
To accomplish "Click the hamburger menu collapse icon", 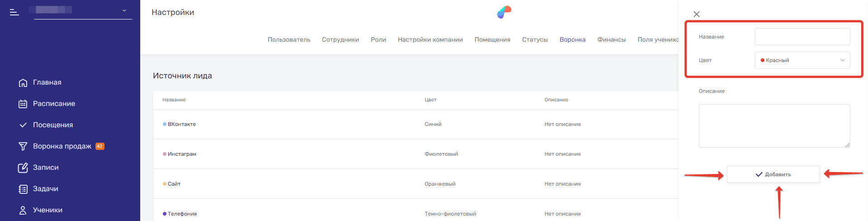I will coord(14,12).
